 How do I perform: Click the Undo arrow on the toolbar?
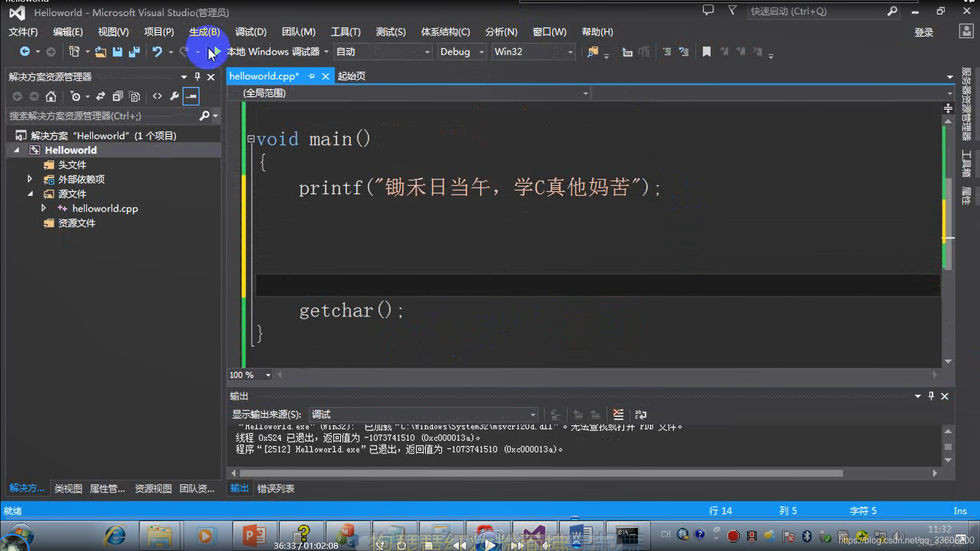tap(157, 51)
